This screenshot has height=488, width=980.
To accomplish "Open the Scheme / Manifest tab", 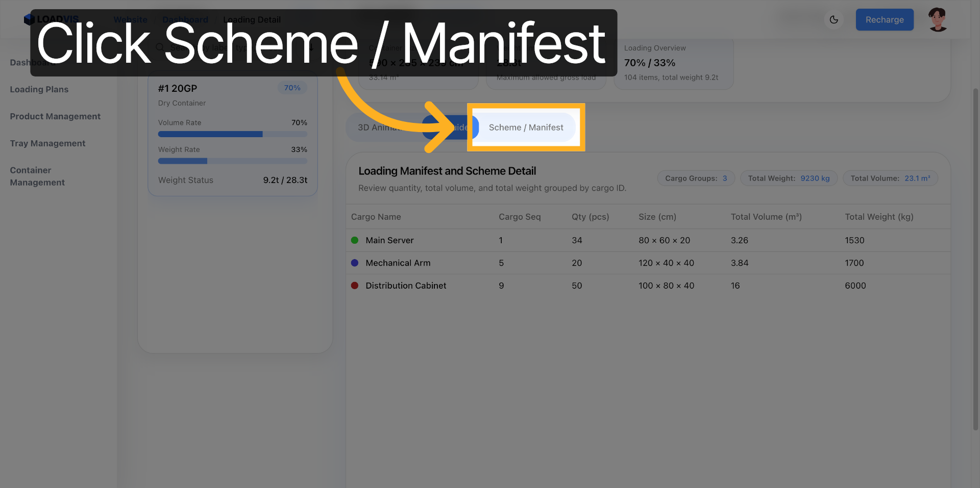I will [x=526, y=127].
